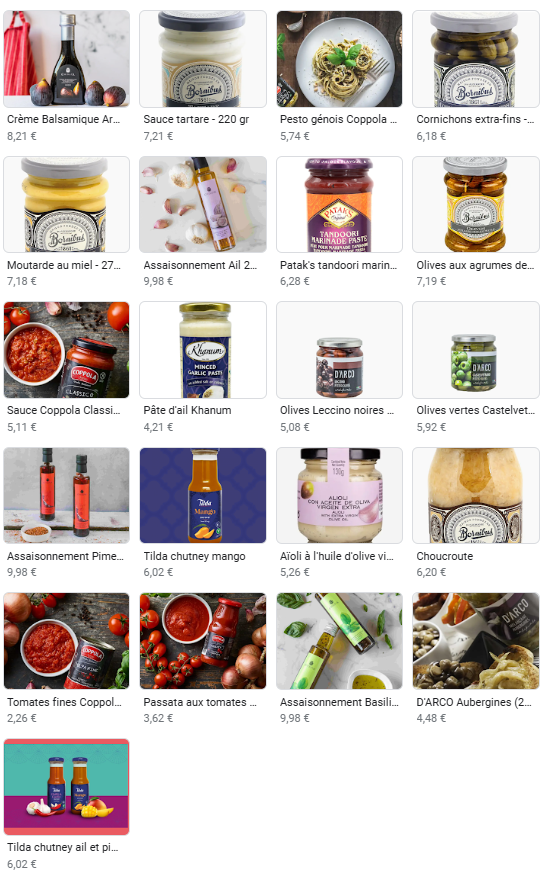Image resolution: width=542 pixels, height=876 pixels.
Task: Open the Tilda chutney ail et piment image
Action: point(66,787)
